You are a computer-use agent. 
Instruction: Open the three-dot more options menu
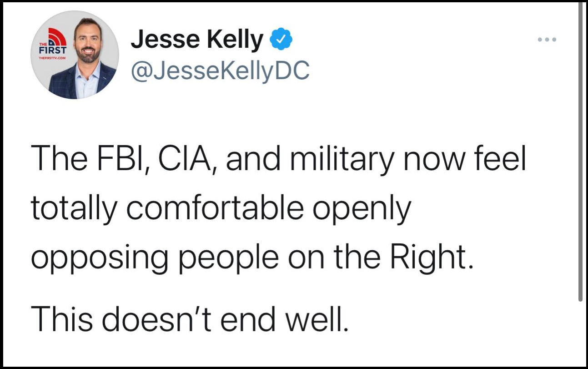tap(547, 40)
